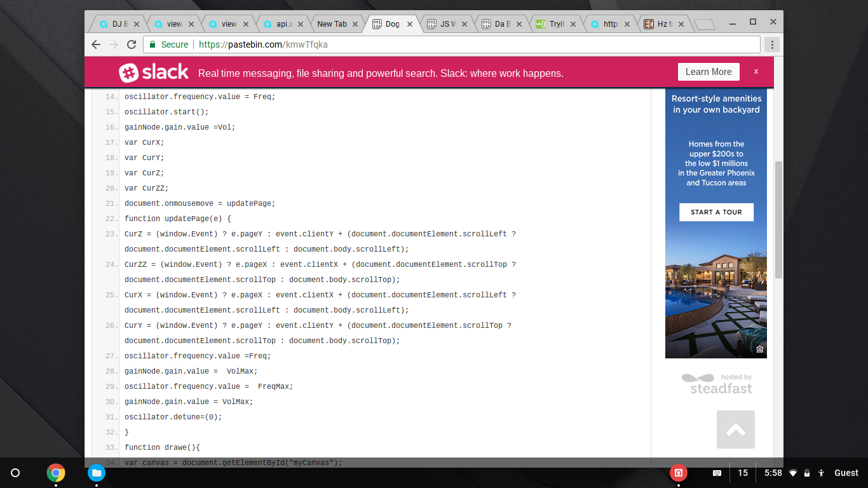Click line oscillator.frequency.value = FreqMax;
The image size is (868, 488).
pos(209,386)
